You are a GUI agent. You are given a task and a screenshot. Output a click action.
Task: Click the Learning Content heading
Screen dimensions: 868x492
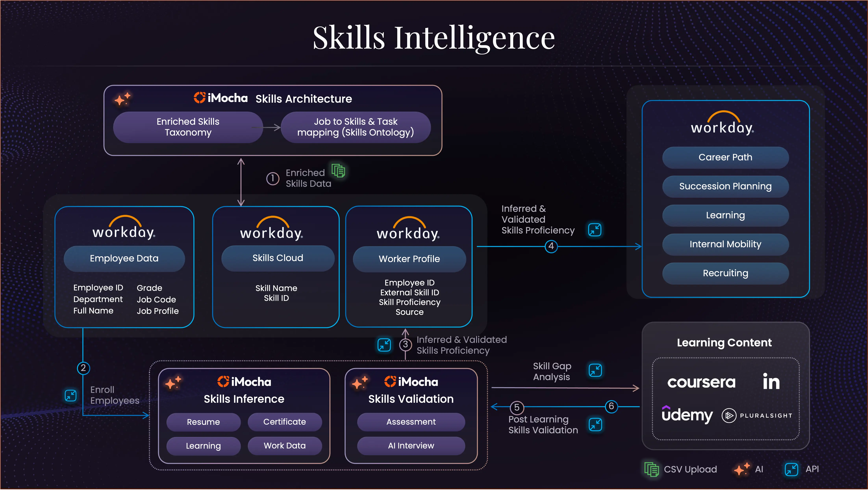click(724, 343)
